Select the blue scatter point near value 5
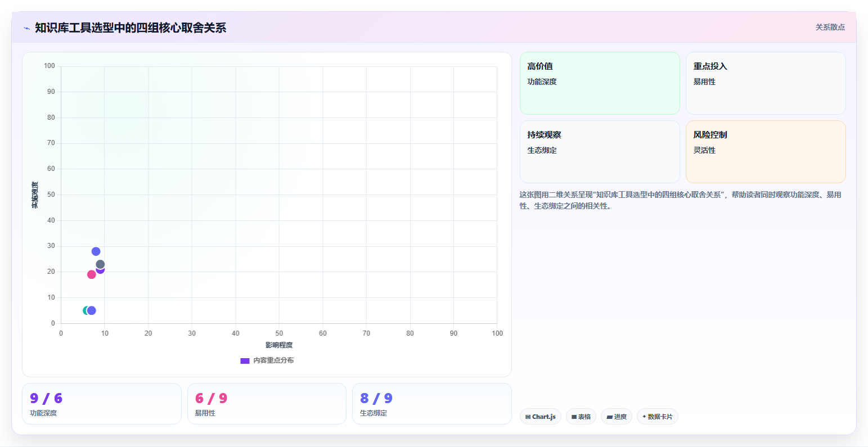The height and width of the screenshot is (447, 868). (x=92, y=310)
